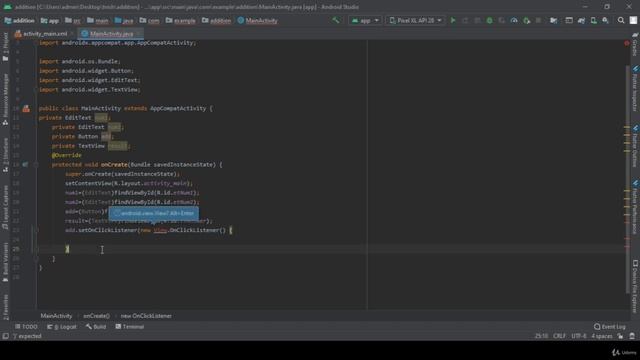Click the src breadcrumb folder
640x360 pixels.
[x=73, y=20]
